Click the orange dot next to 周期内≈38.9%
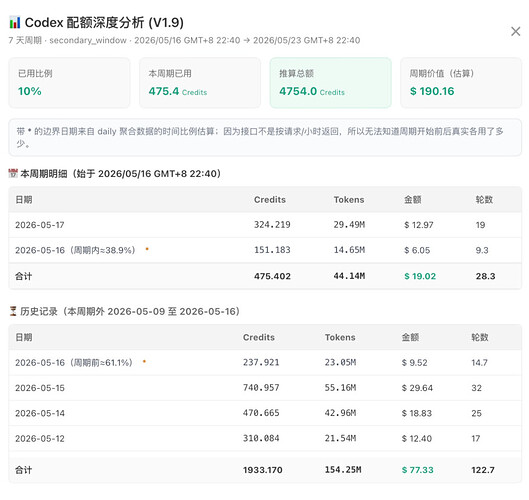The width and height of the screenshot is (529, 500). pyautogui.click(x=147, y=249)
